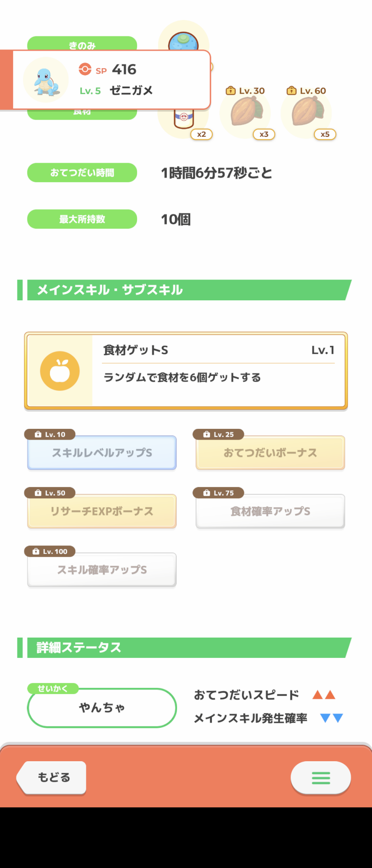
Task: Tap the Poké Ball SP icon
Action: click(85, 69)
